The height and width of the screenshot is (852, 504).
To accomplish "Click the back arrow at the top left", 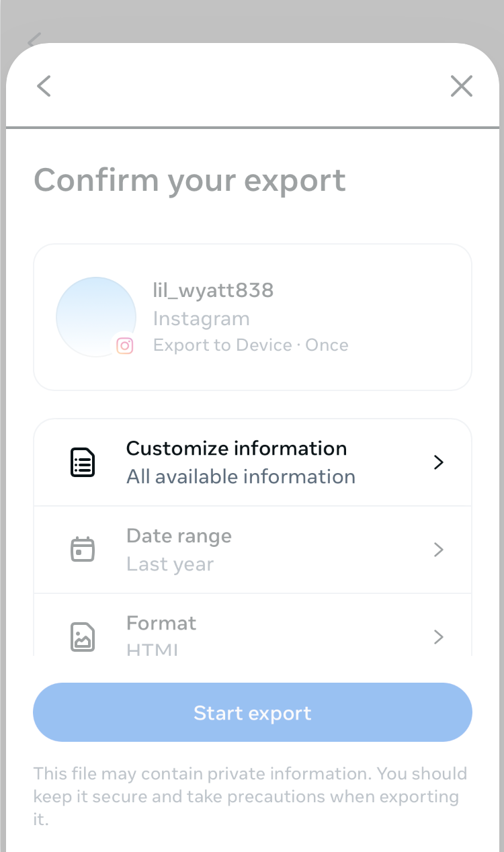I will click(43, 86).
